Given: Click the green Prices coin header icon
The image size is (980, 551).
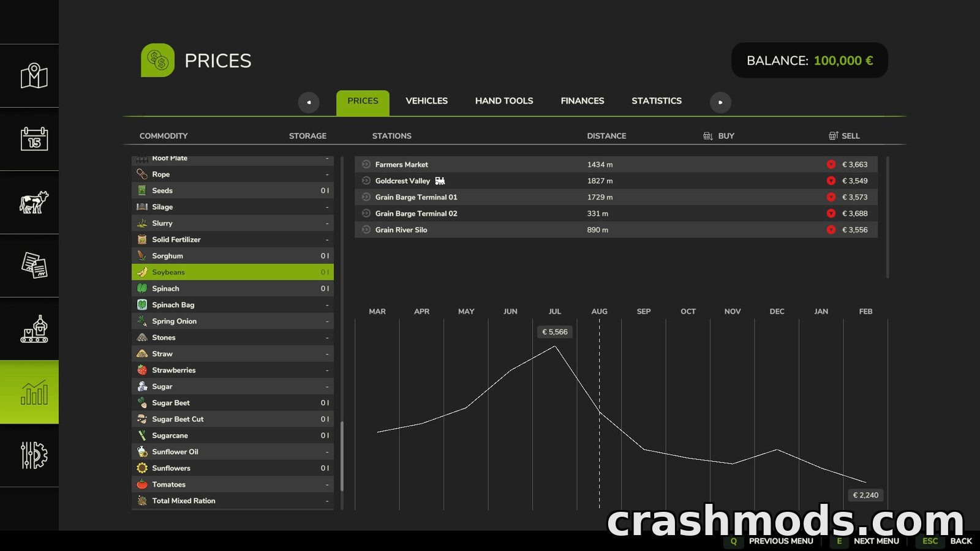Looking at the screenshot, I should point(157,60).
